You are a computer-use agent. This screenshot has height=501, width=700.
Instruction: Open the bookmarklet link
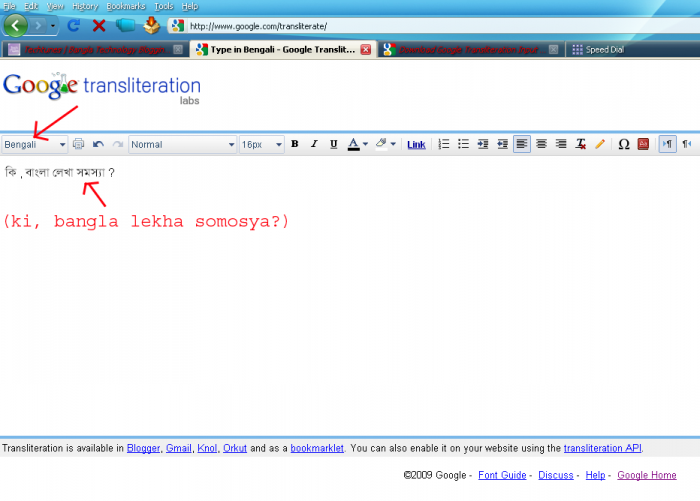[x=317, y=448]
